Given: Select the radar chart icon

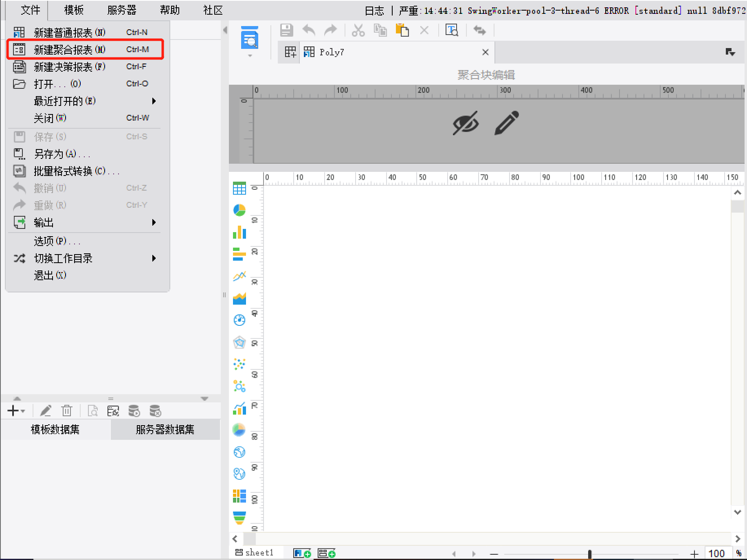Looking at the screenshot, I should (x=239, y=342).
